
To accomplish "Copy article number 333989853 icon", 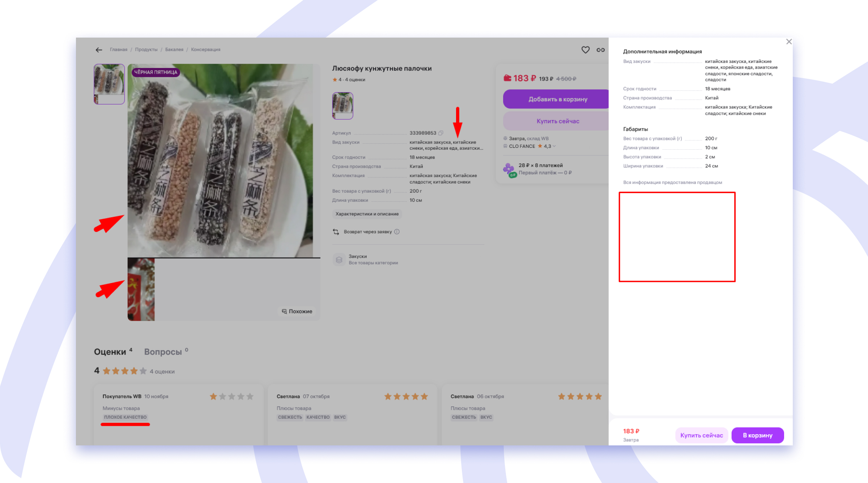I will pyautogui.click(x=441, y=133).
